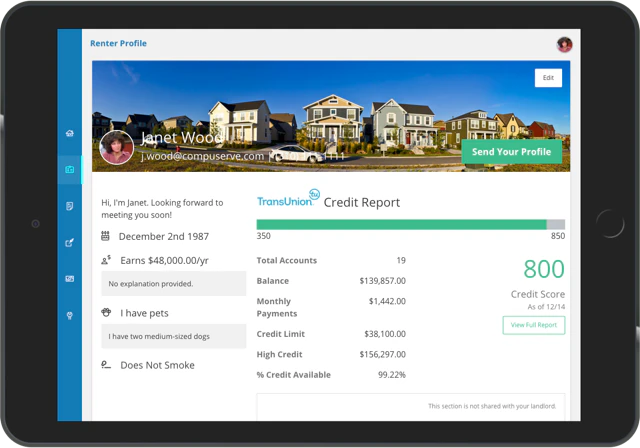Click the 'I have two medium-sized dogs' field
This screenshot has width=640, height=448.
tap(173, 336)
